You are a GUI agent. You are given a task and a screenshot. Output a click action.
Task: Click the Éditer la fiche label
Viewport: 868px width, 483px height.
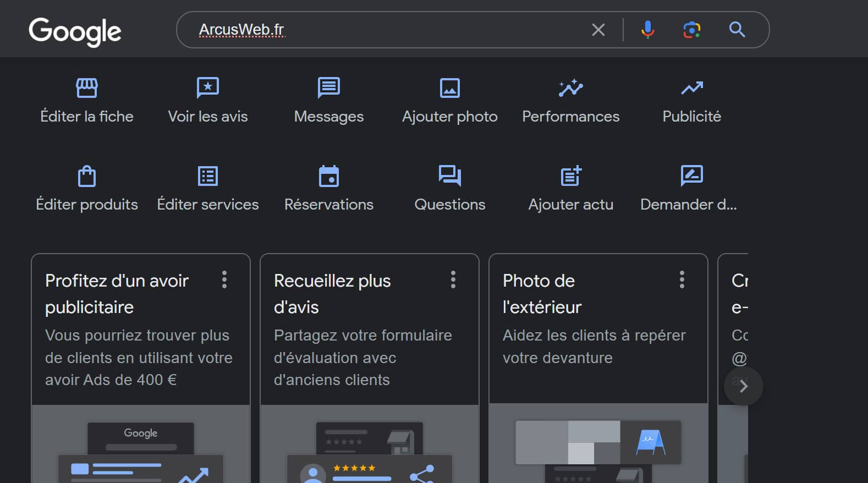pos(87,117)
